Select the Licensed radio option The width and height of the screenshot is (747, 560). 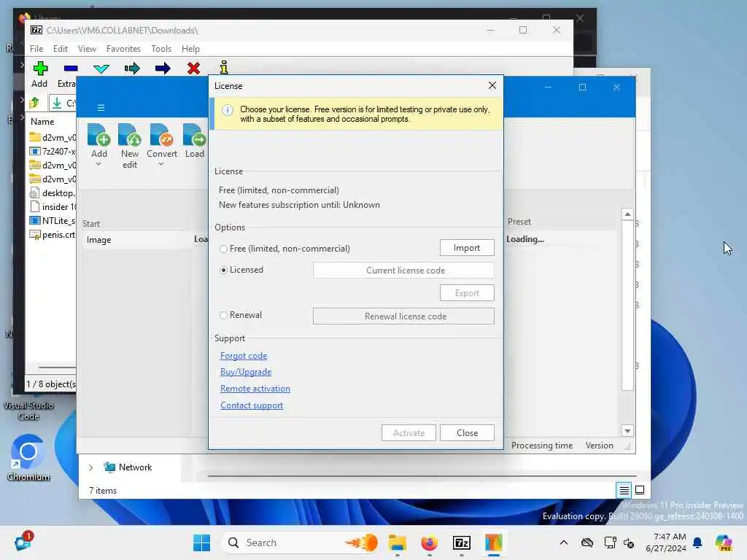tap(223, 270)
